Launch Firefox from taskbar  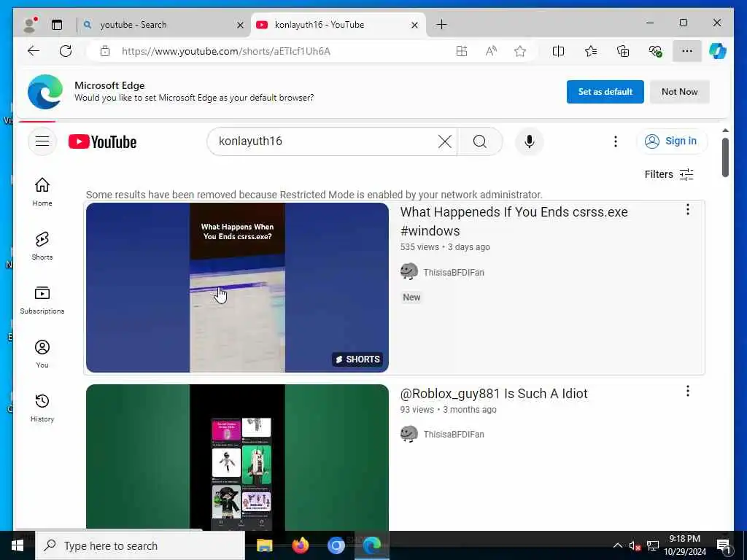tap(300, 545)
